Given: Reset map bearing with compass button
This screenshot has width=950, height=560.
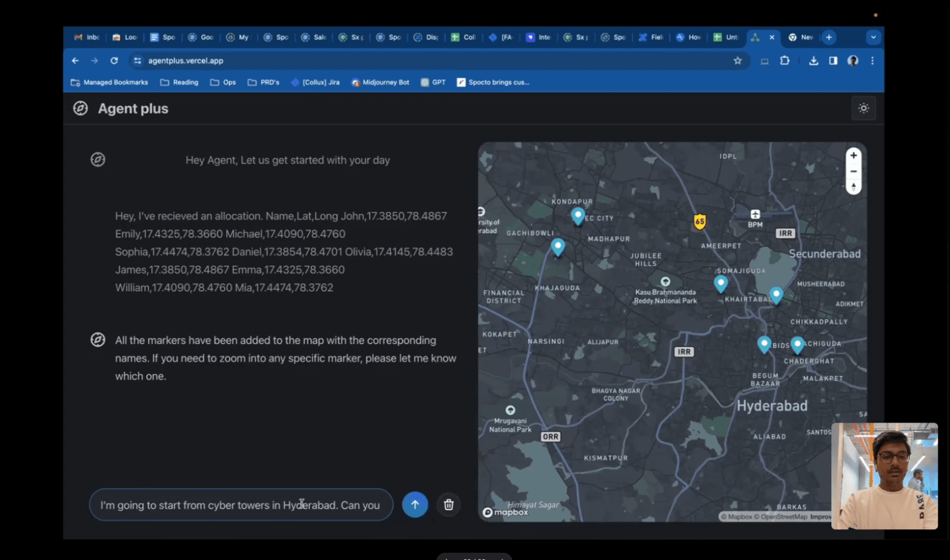Looking at the screenshot, I should [854, 187].
